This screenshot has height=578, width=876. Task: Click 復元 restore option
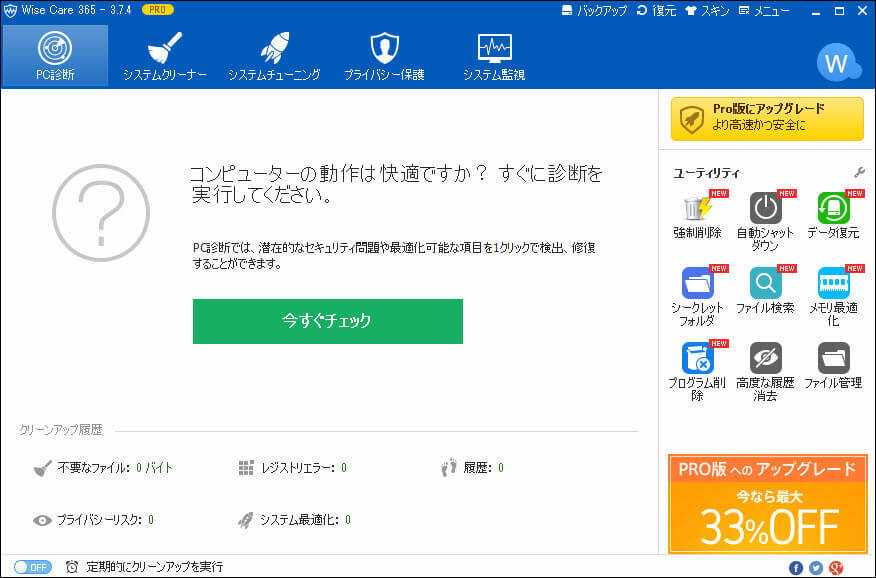pyautogui.click(x=656, y=11)
